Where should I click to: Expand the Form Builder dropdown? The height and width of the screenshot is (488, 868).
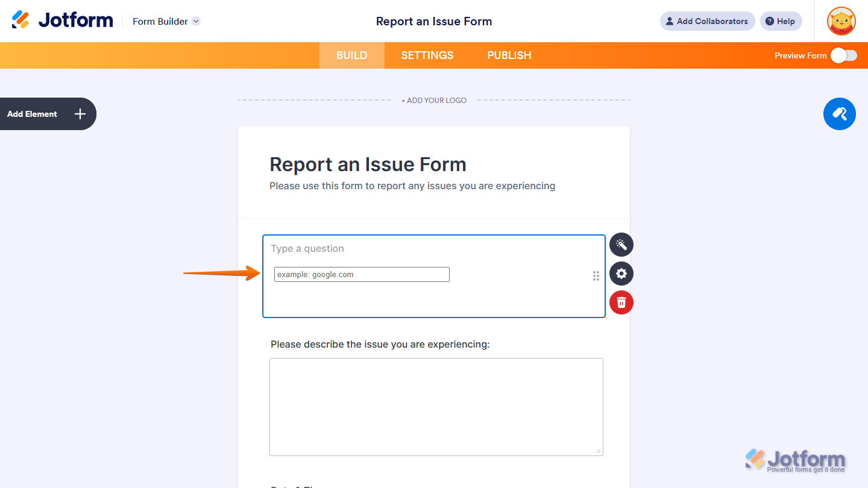click(x=195, y=21)
